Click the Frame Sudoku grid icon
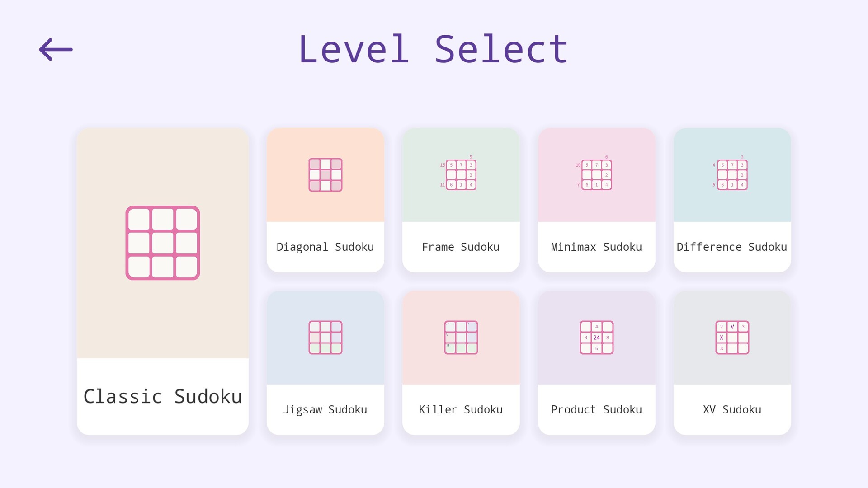 (x=461, y=175)
